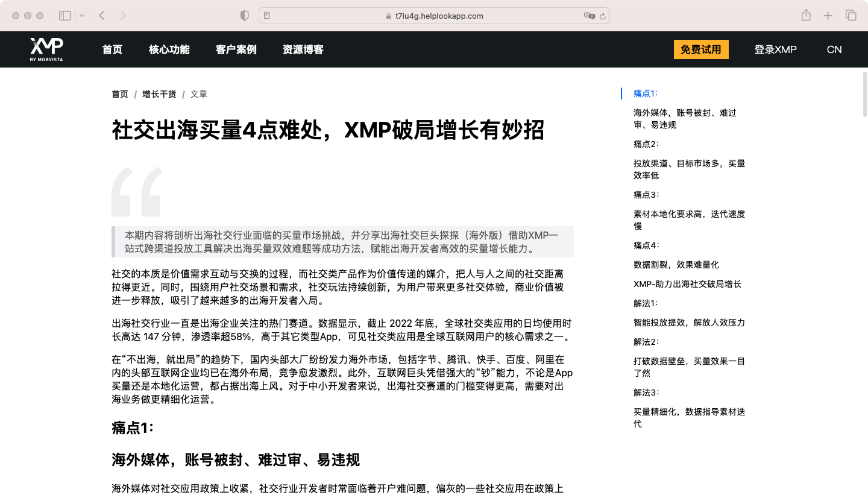Click the 免费试用 button

(700, 49)
